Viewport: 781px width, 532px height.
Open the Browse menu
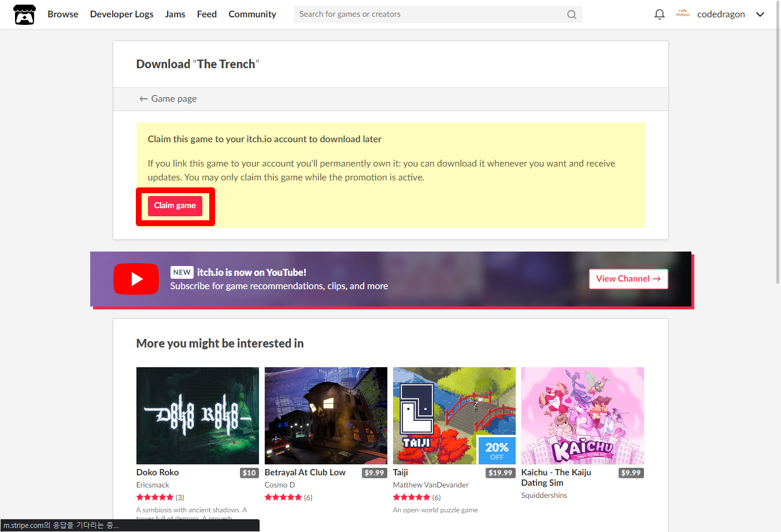pos(63,14)
